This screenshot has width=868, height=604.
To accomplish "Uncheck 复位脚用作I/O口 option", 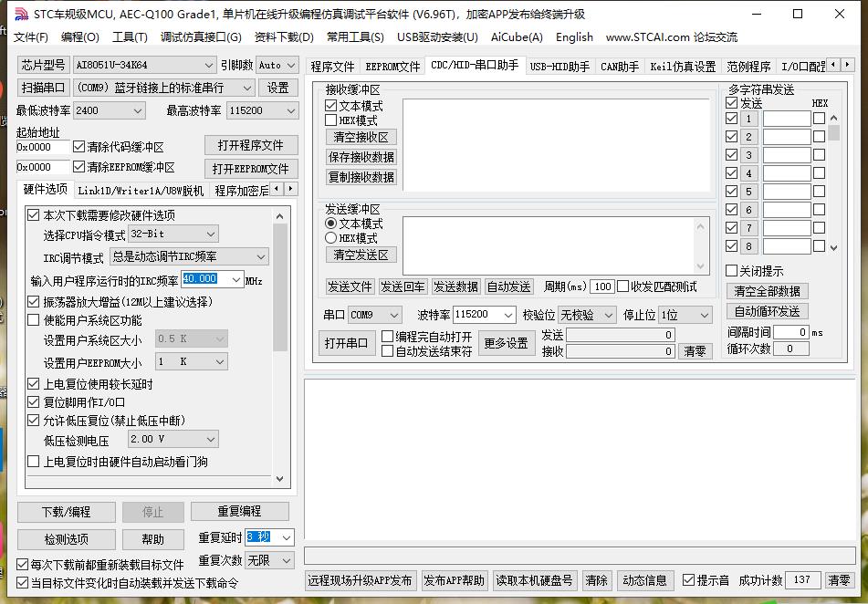I will click(x=35, y=401).
